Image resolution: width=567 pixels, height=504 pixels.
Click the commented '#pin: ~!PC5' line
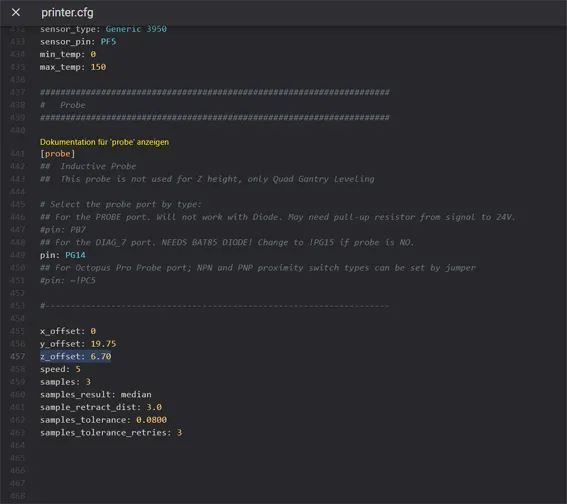(68, 280)
